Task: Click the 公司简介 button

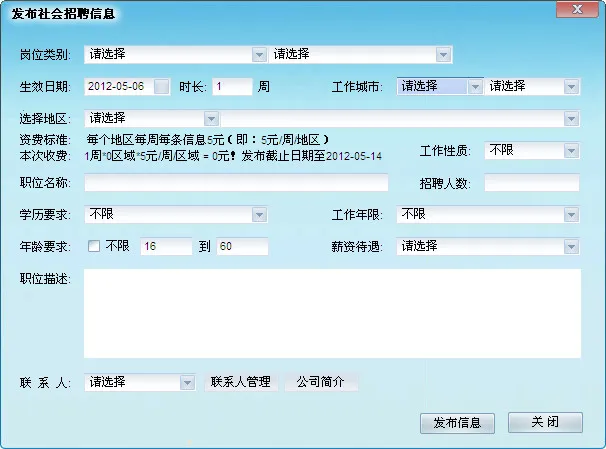Action: tap(320, 382)
